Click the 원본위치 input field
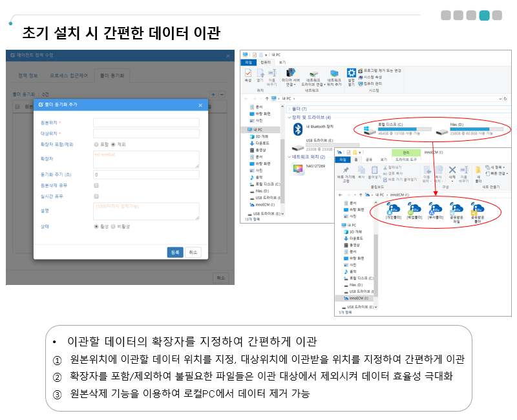Viewport: 517px width, 420px height. coord(146,122)
